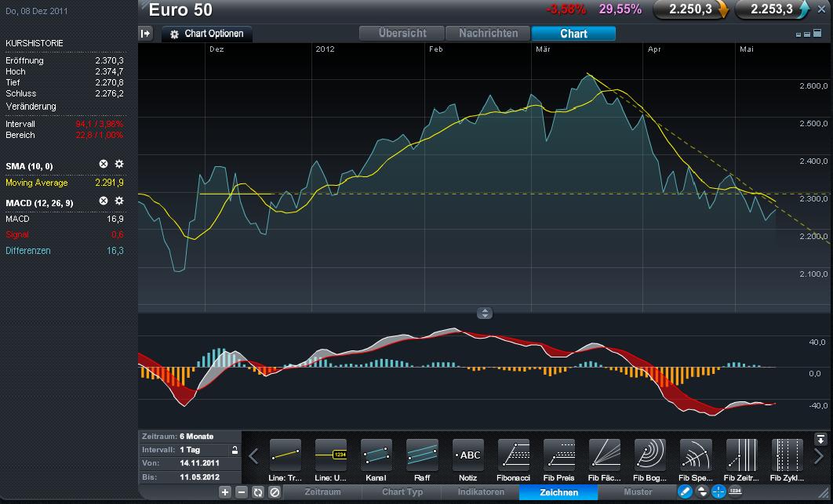Switch to the Nachrichten tab

[x=488, y=34]
